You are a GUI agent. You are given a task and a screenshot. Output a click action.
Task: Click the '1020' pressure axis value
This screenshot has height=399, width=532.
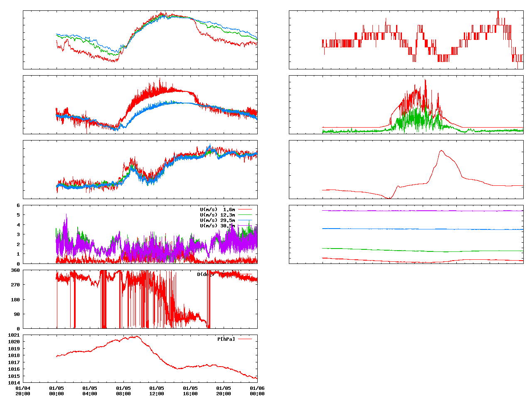coord(14,342)
